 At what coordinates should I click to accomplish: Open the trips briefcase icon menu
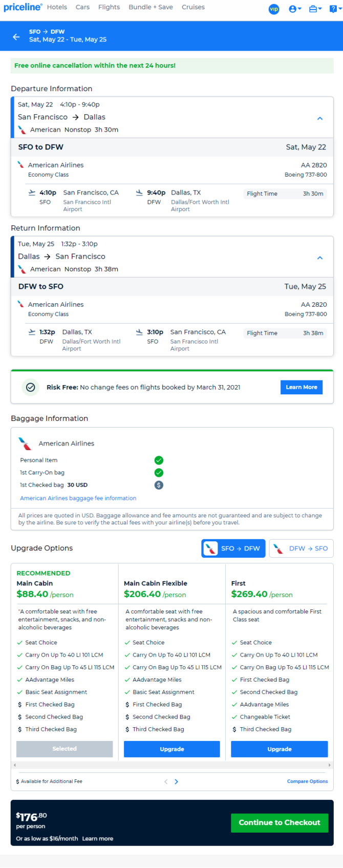pyautogui.click(x=315, y=9)
